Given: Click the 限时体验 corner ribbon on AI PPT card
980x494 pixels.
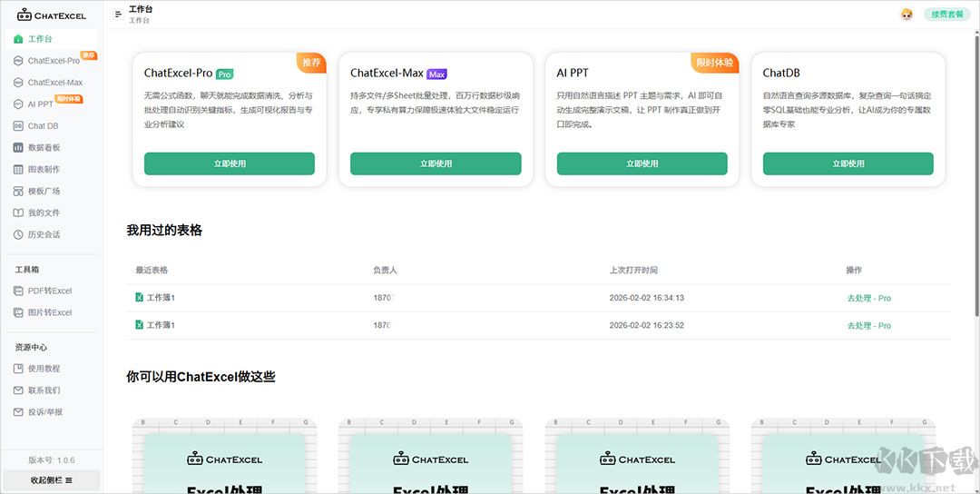Looking at the screenshot, I should (716, 62).
